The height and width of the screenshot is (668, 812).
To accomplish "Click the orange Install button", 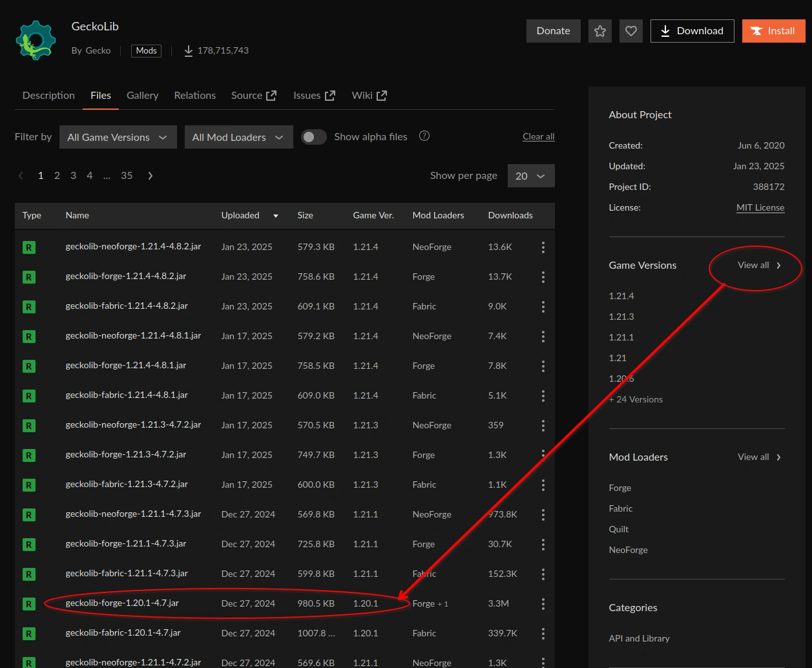I will (774, 31).
